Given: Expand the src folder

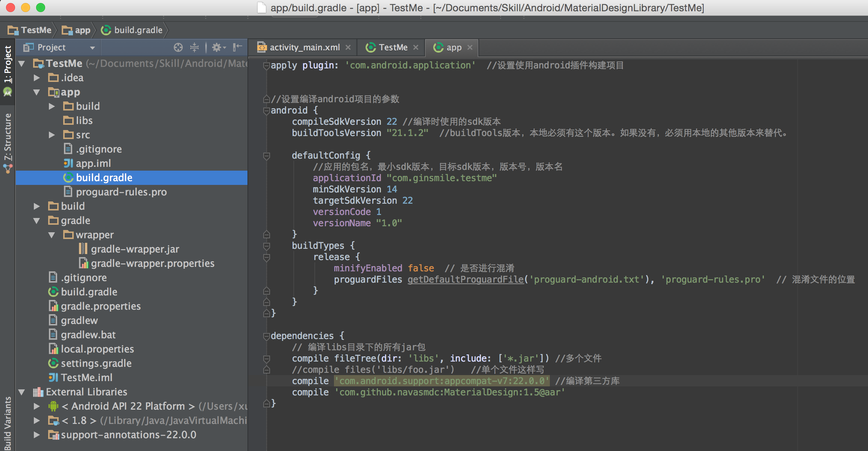Looking at the screenshot, I should coord(52,135).
